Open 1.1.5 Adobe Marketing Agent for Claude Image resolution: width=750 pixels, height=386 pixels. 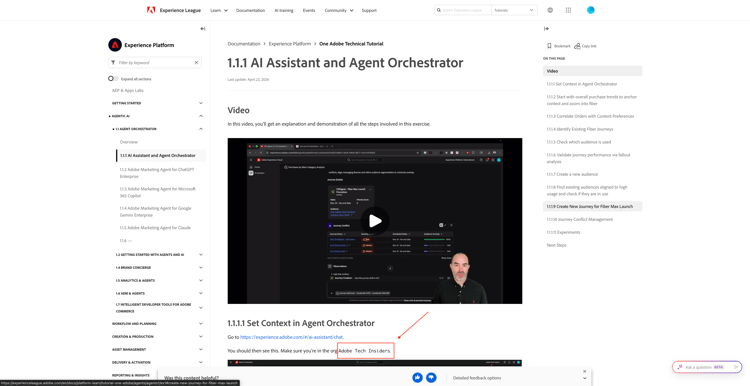click(155, 228)
